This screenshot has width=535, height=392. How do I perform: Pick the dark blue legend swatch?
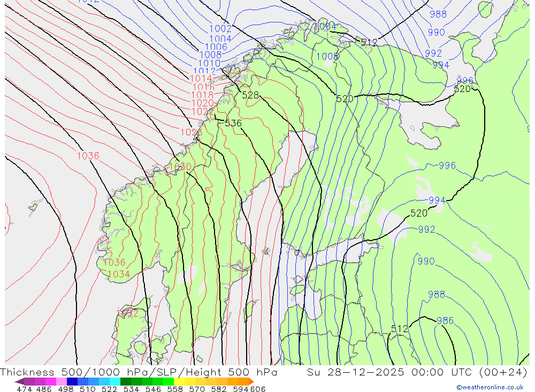click(72, 381)
